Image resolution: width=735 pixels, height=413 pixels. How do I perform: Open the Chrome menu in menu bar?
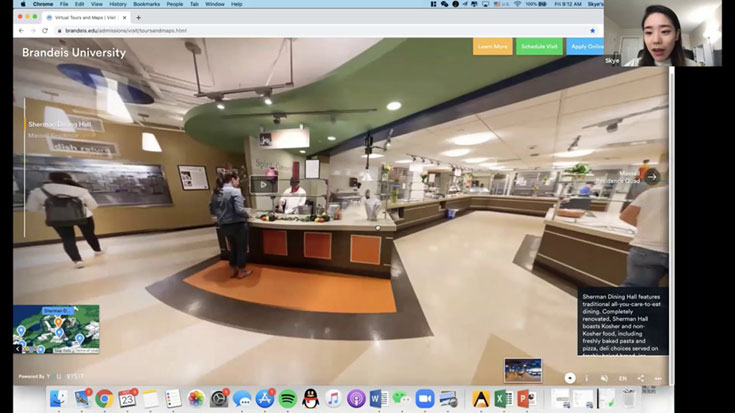pyautogui.click(x=43, y=4)
